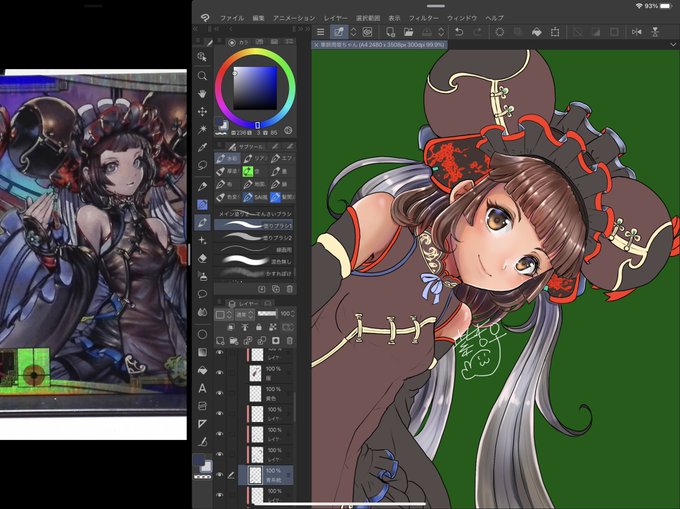Open the command bar hamburger menu

click(320, 32)
